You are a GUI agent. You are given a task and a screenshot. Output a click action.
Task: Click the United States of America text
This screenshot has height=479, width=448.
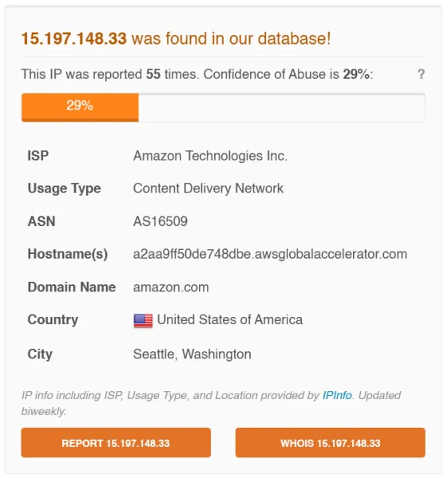click(x=230, y=320)
